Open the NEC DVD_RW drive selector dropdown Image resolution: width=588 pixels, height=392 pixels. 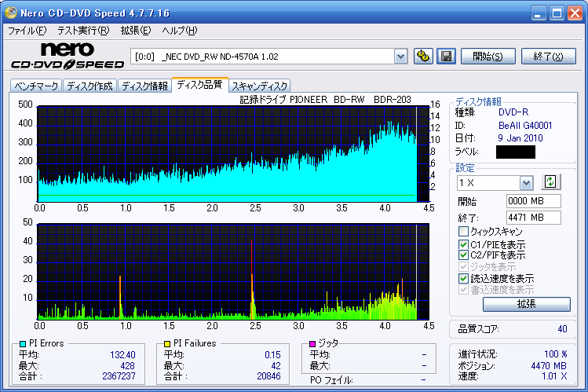tap(401, 57)
